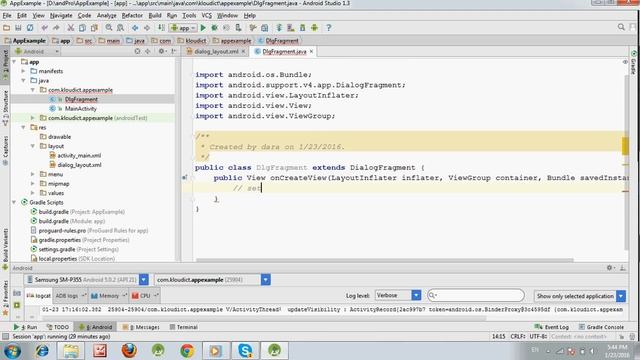Click the Find magnifier icon in toolbar

[109, 28]
